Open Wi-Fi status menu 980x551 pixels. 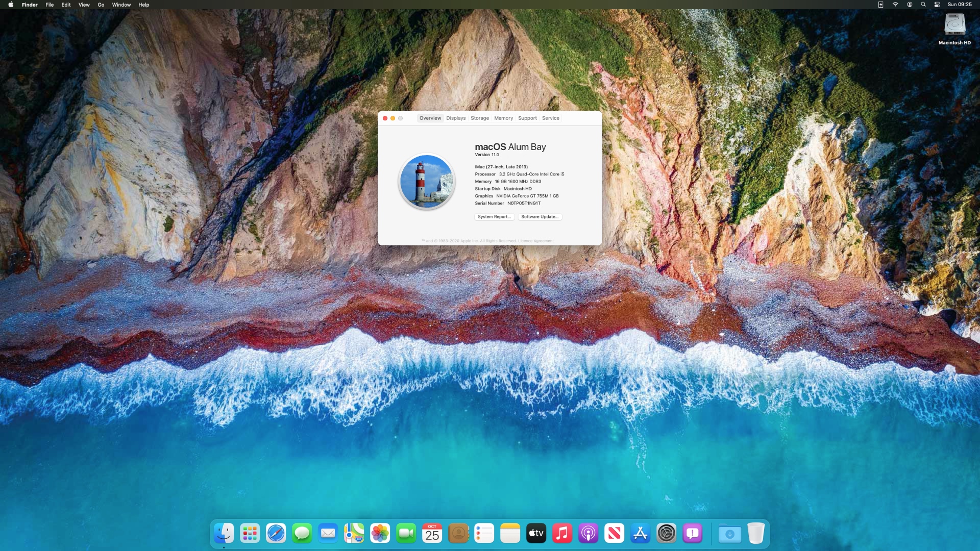point(895,5)
